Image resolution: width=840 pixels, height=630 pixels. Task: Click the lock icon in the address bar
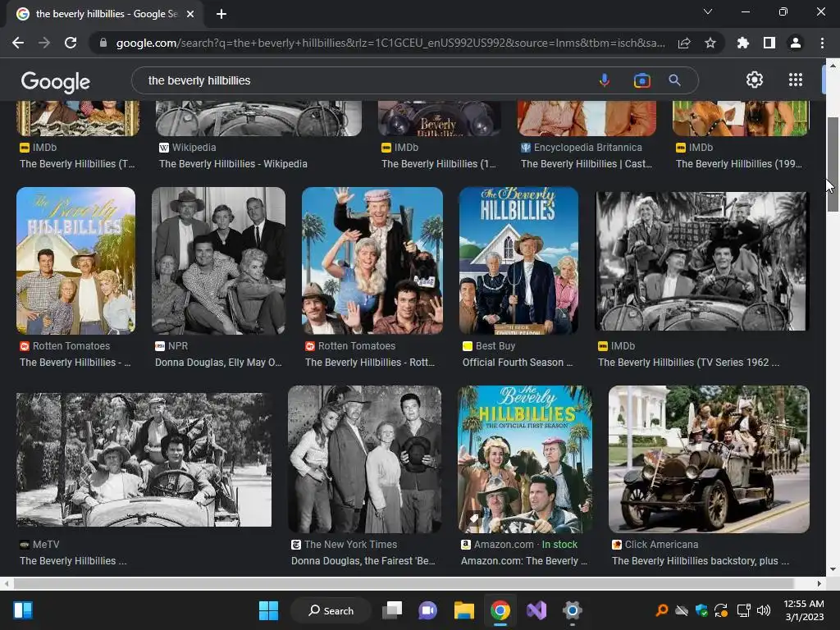103,43
